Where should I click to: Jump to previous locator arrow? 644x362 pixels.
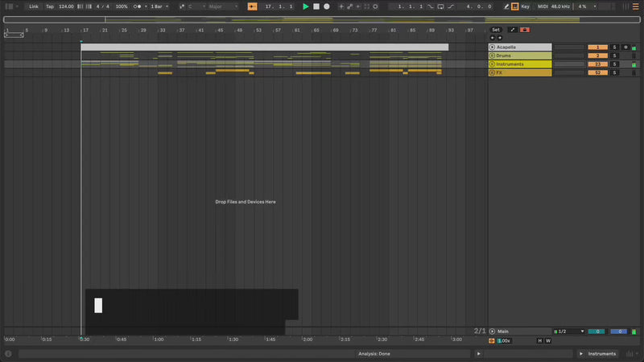(x=493, y=37)
